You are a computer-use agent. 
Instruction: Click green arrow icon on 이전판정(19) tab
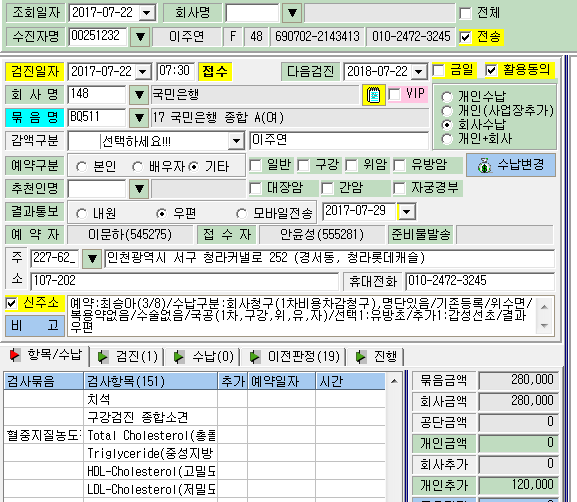tap(254, 357)
